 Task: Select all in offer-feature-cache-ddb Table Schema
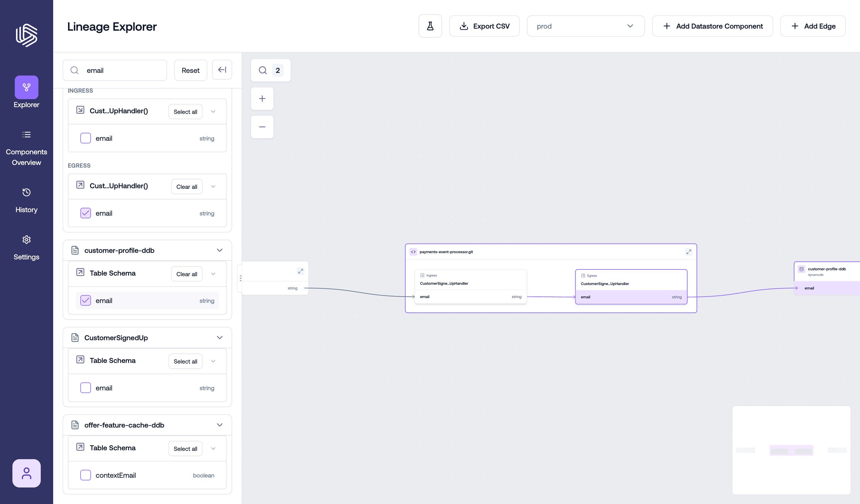pos(185,449)
